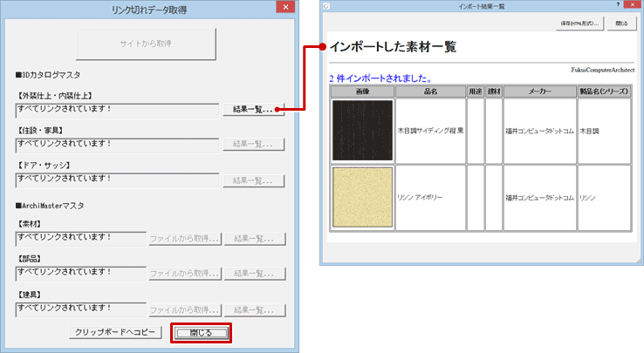Image resolution: width=644 pixels, height=353 pixels.
Task: Click the インポート結果一覧 title bar app icon
Action: [x=326, y=6]
